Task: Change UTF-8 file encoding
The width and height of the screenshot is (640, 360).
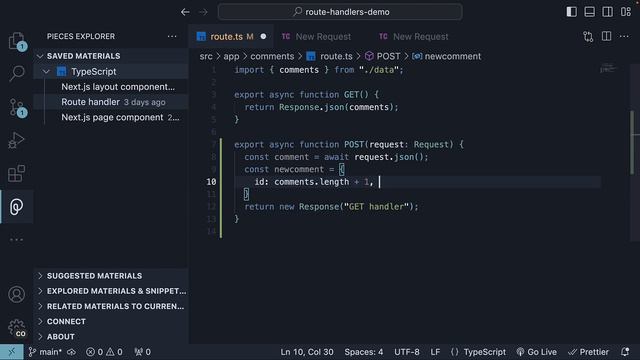Action: tap(407, 352)
